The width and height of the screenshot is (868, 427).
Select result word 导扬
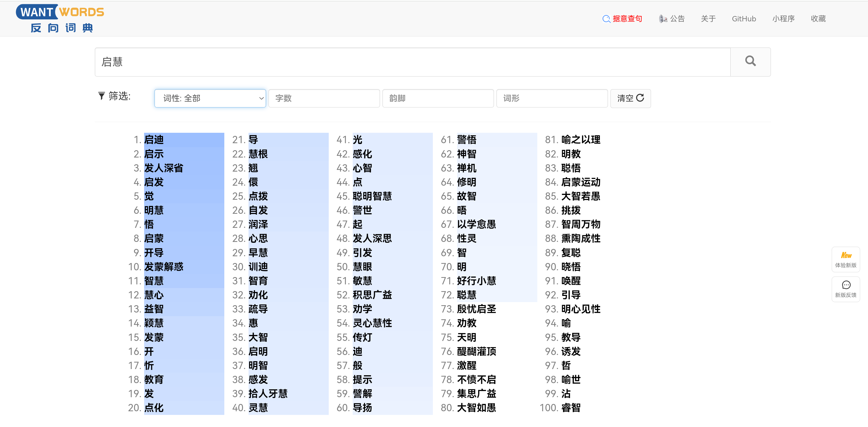(363, 408)
